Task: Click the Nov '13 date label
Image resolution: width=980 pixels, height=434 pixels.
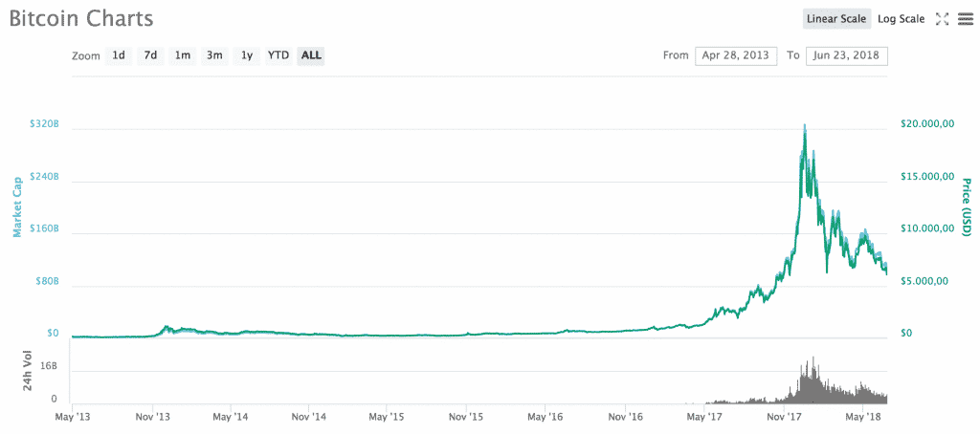Action: coord(153,415)
